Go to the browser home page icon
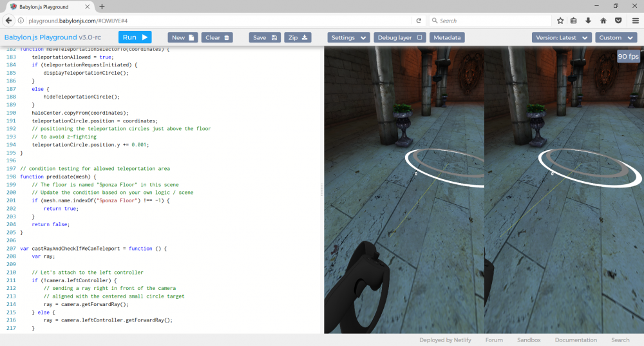This screenshot has height=346, width=644. tap(603, 21)
